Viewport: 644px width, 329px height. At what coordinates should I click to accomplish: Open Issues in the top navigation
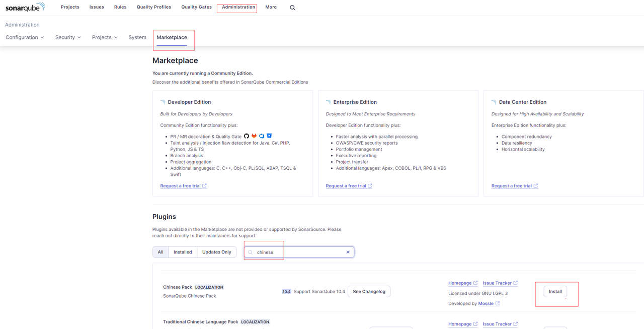97,7
